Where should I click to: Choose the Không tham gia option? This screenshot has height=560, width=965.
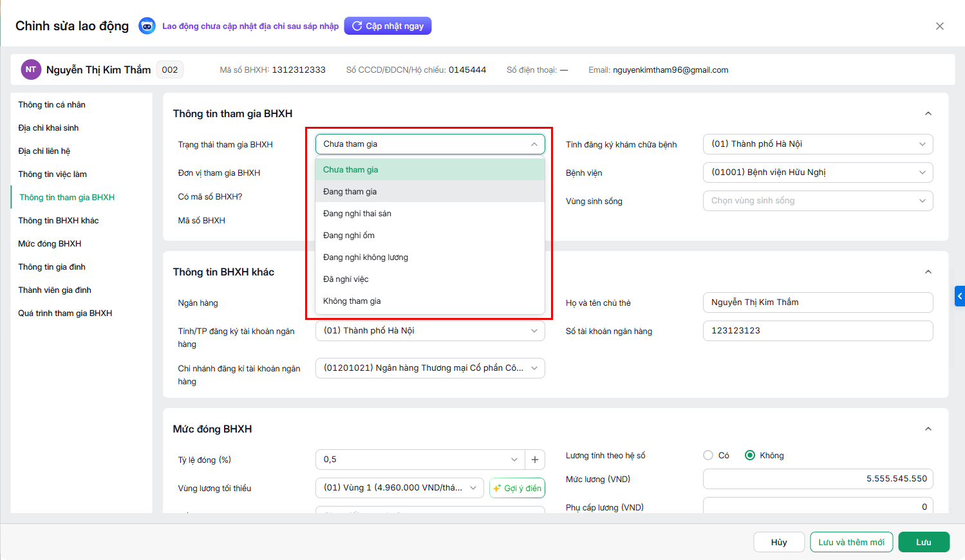pyautogui.click(x=430, y=301)
